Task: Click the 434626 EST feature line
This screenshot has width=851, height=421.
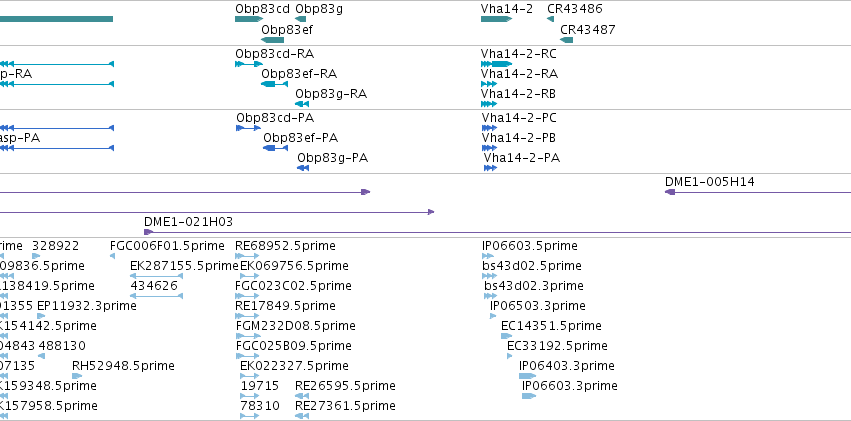Action: point(157,296)
